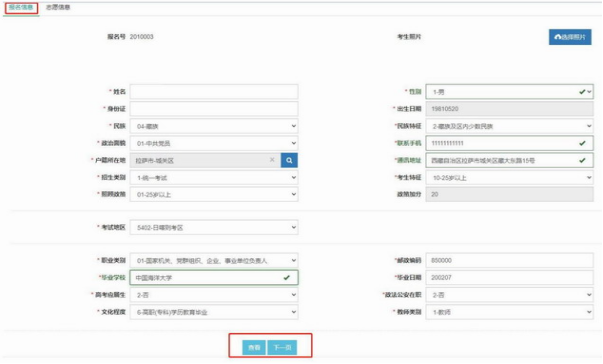603x364 pixels.
Task: Open the 政法公安在职 dropdown
Action: click(x=509, y=295)
